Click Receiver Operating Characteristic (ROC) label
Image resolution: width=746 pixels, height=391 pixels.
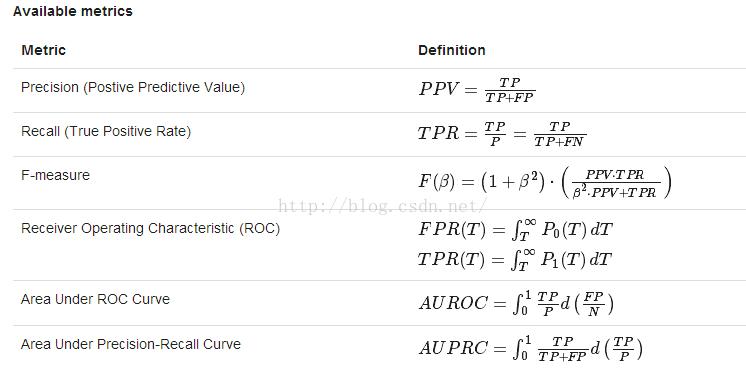pyautogui.click(x=150, y=228)
